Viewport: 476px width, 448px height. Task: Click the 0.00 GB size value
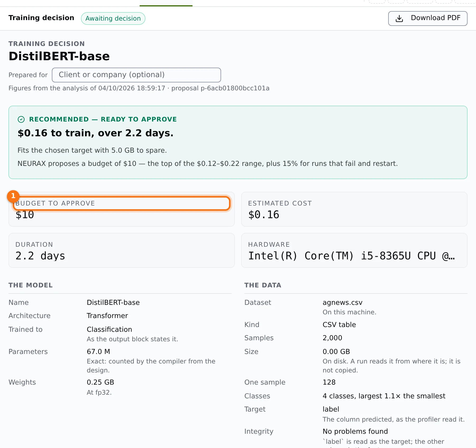coord(336,352)
